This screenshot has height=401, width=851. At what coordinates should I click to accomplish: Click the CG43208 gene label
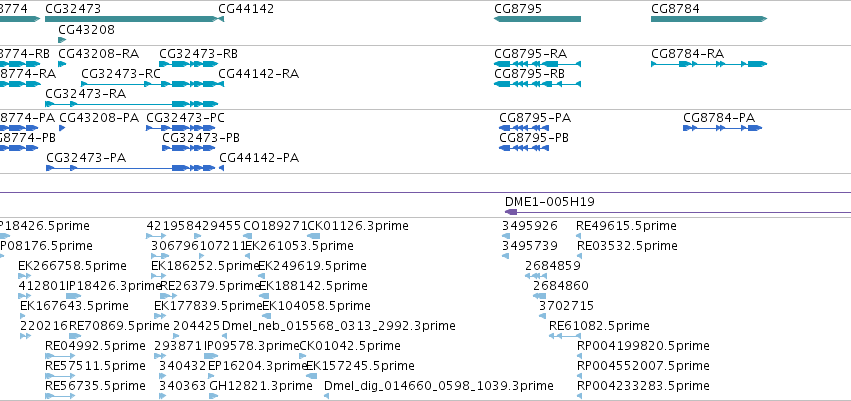tap(86, 29)
